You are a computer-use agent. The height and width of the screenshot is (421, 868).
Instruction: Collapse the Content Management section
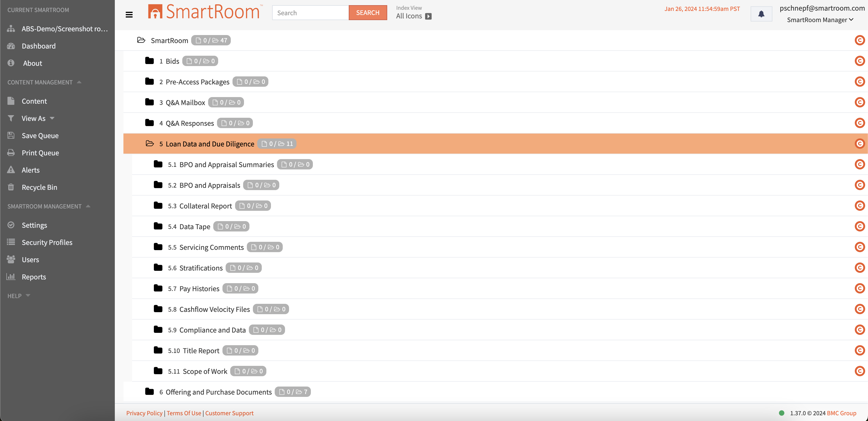[x=79, y=82]
